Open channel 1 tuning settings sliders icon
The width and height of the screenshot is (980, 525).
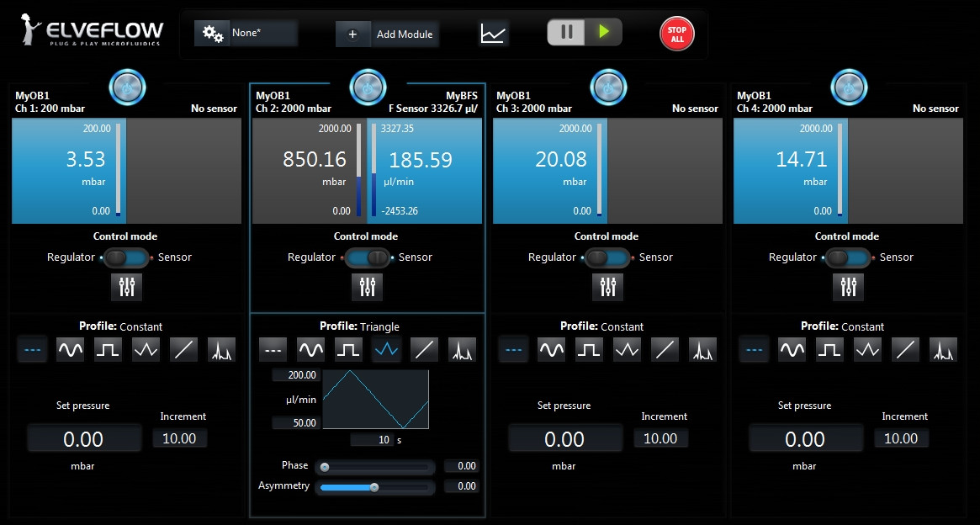[127, 287]
